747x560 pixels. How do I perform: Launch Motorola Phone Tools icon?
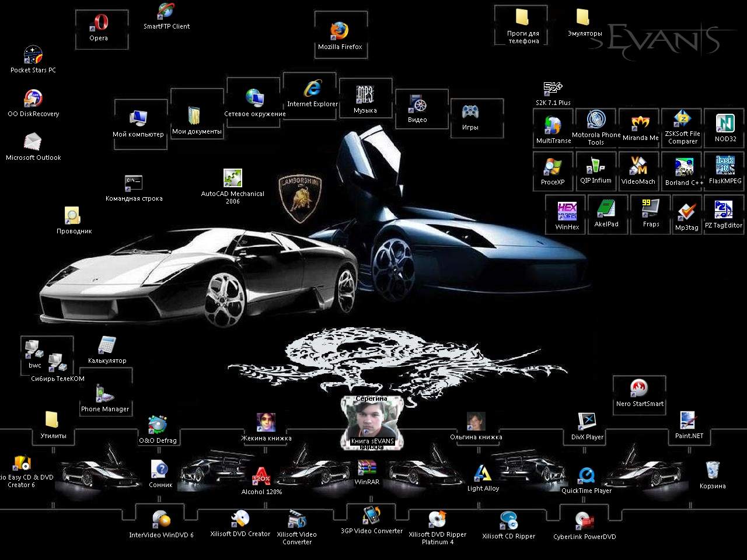[596, 119]
